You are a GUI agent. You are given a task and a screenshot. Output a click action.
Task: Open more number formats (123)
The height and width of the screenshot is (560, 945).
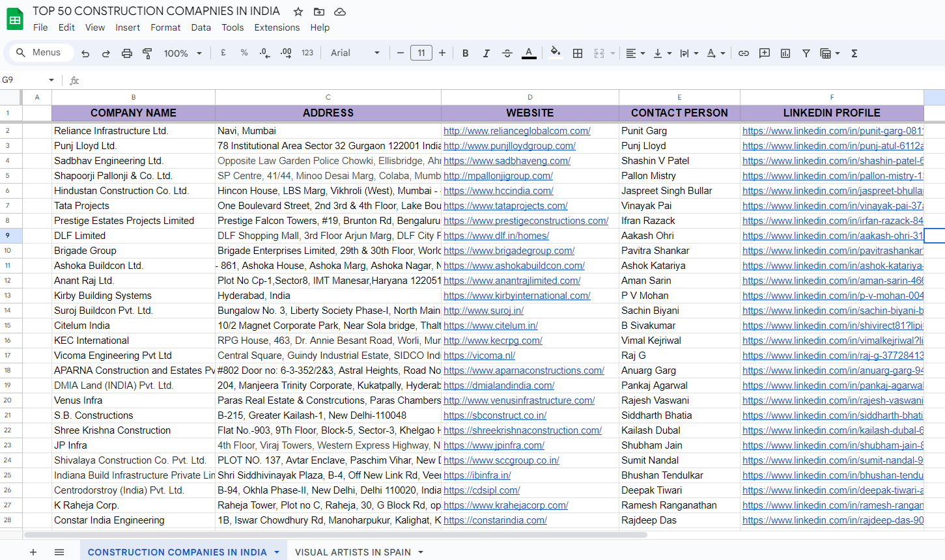click(307, 53)
